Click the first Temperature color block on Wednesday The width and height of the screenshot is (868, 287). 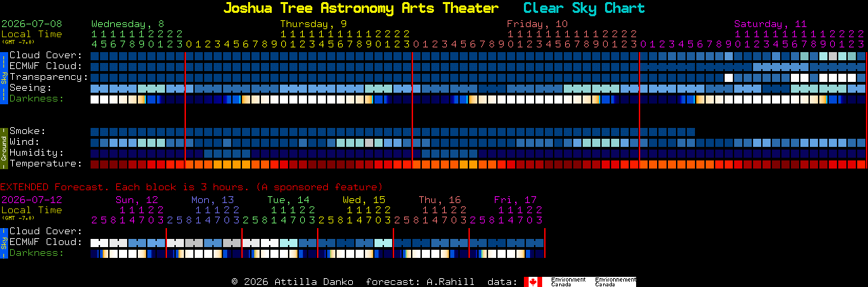tap(95, 164)
